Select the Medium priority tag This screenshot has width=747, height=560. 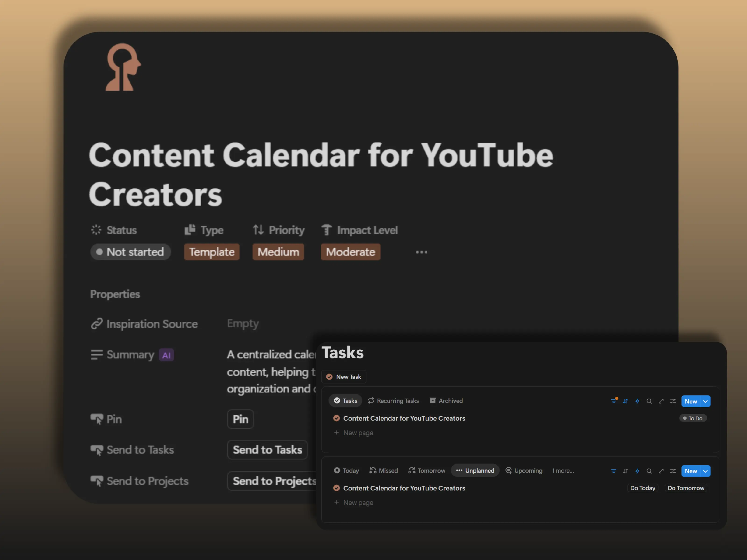[278, 252]
